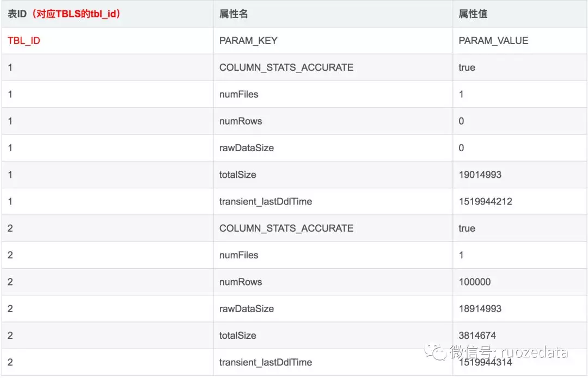The width and height of the screenshot is (588, 378).
Task: Click numRows in the row with value 100000
Action: tap(241, 282)
